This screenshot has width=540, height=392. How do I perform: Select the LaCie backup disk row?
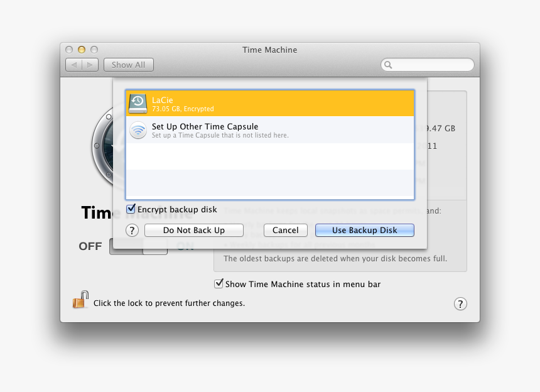(x=270, y=104)
